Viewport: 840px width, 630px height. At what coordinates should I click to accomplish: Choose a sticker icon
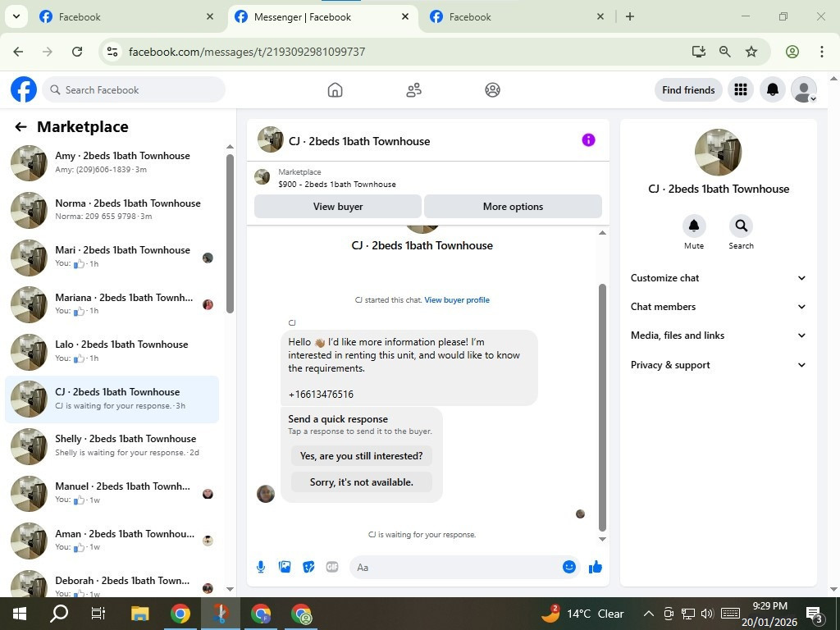click(308, 567)
